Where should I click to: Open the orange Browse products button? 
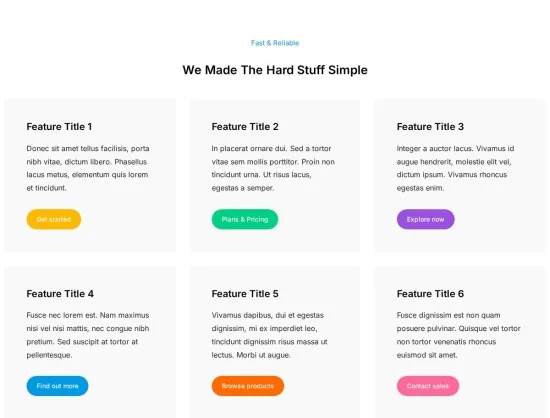coord(248,386)
